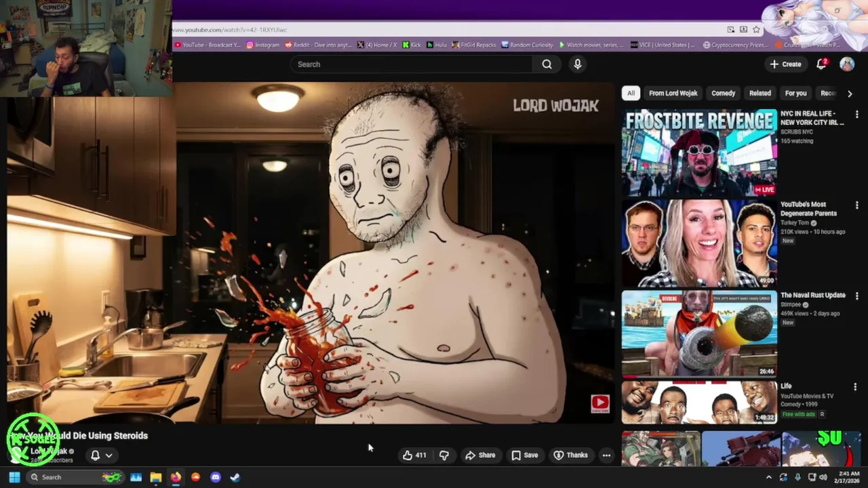
Task: Open YouTube's Most Degenerate Parents thumbnail
Action: [699, 243]
